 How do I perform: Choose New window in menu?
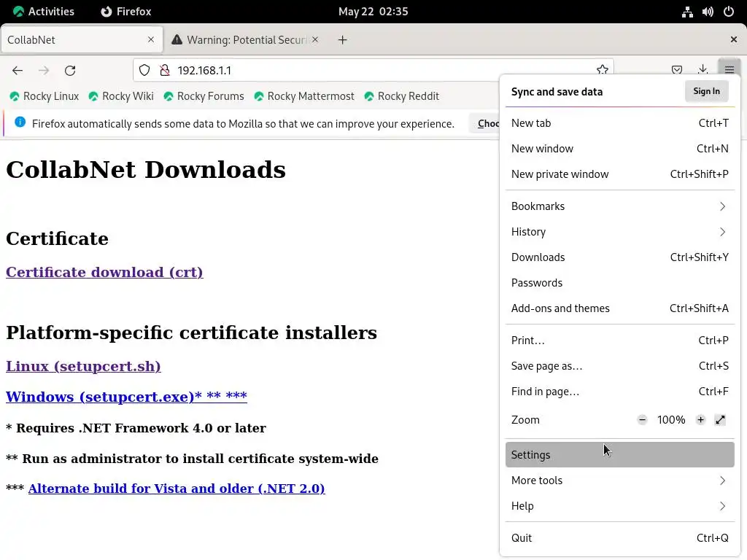[620, 149]
